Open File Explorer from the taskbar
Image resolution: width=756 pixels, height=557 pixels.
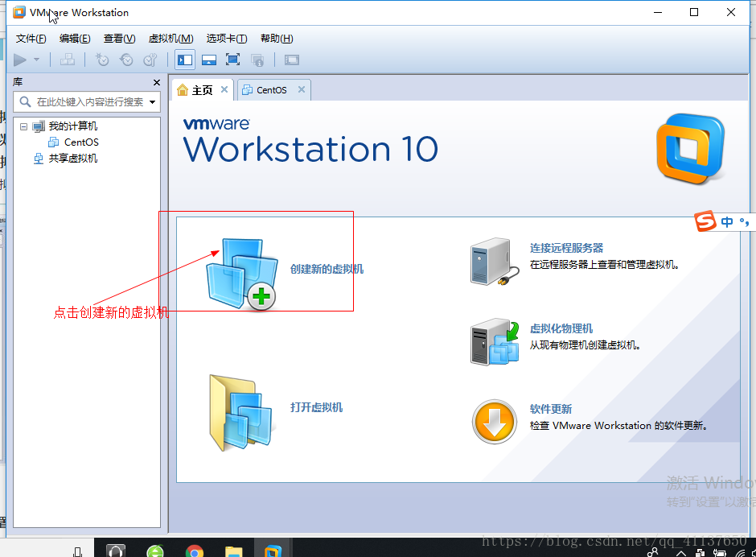(234, 551)
